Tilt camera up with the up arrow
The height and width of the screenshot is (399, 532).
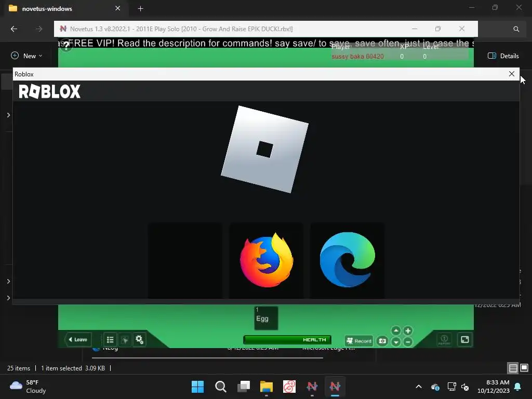coord(396,330)
